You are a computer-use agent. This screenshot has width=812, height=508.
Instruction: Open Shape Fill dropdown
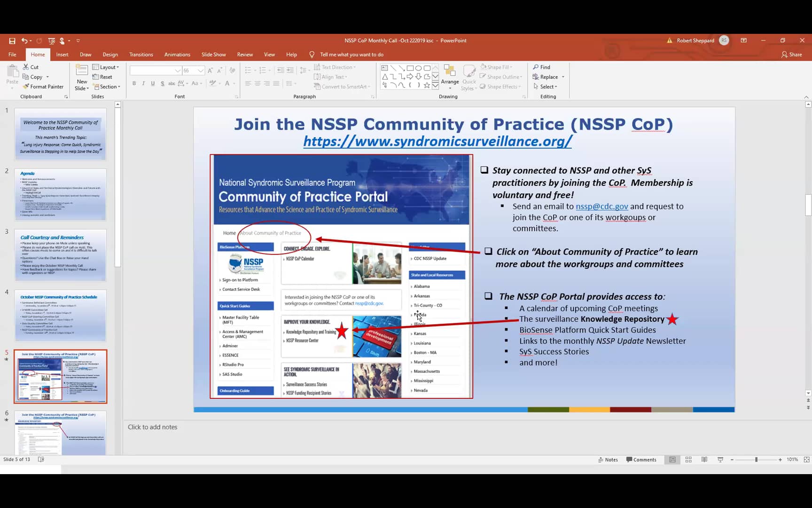[496, 67]
